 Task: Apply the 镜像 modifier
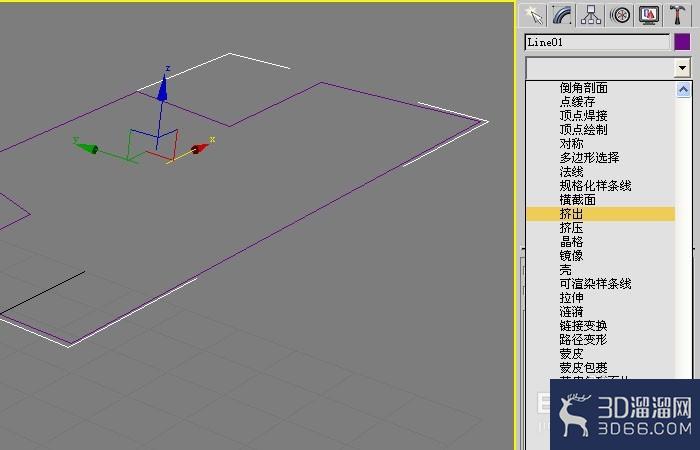coord(571,256)
